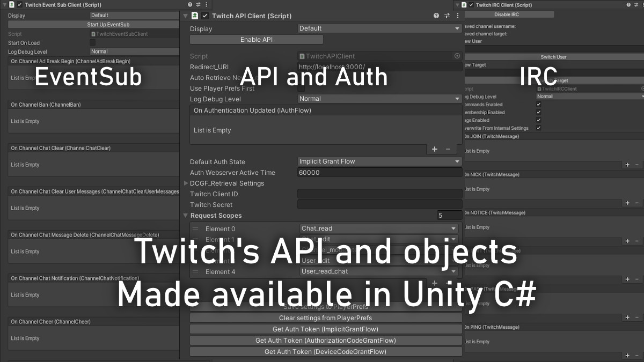
Task: Click script icon of Twitch API Client
Action: [195, 16]
